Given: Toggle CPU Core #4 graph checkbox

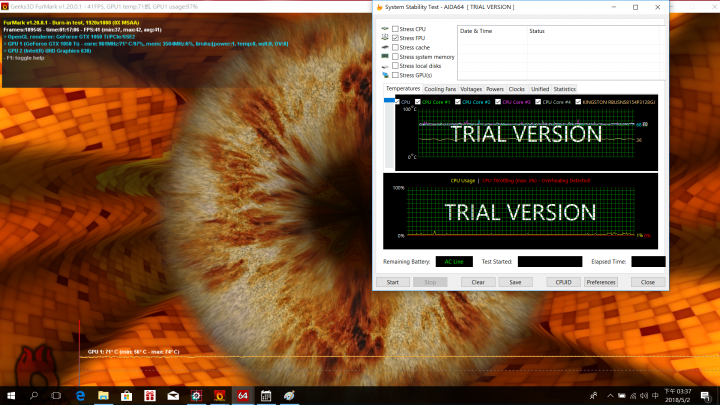Looking at the screenshot, I should click(x=538, y=102).
